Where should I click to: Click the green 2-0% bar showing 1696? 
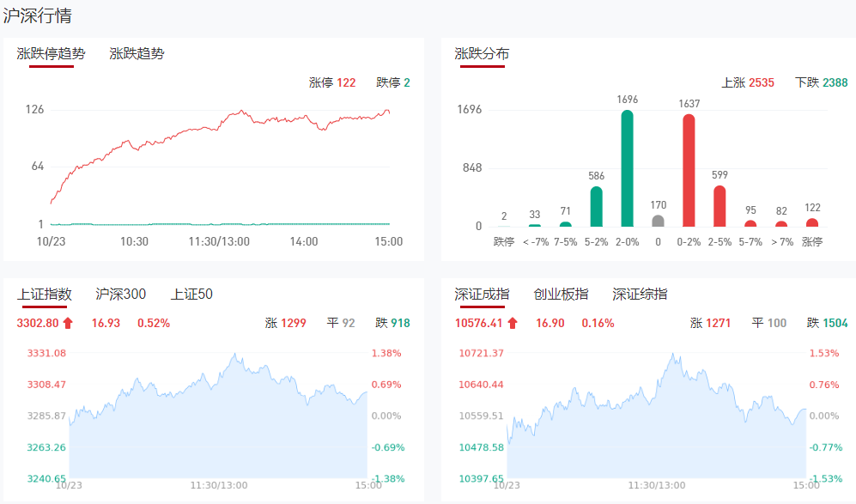click(628, 168)
